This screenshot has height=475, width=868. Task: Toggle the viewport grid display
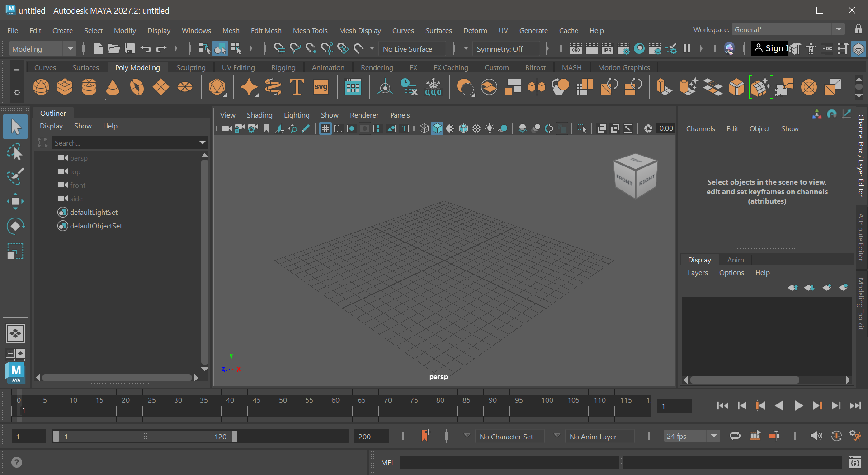[x=325, y=128]
